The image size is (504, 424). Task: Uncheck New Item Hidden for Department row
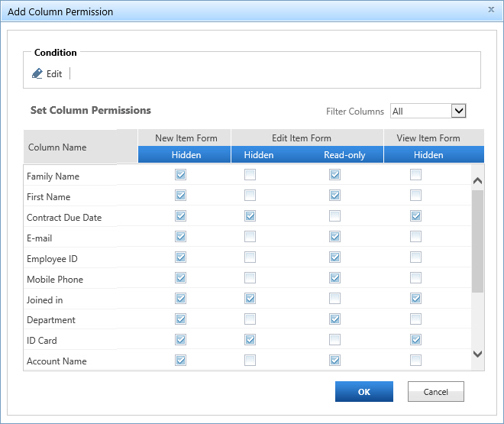pyautogui.click(x=180, y=319)
